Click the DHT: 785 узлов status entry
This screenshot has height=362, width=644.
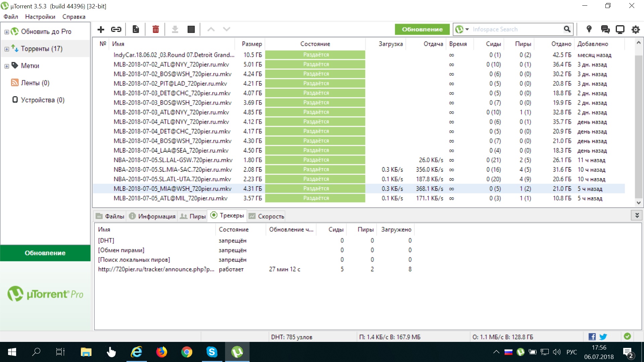[x=292, y=337]
